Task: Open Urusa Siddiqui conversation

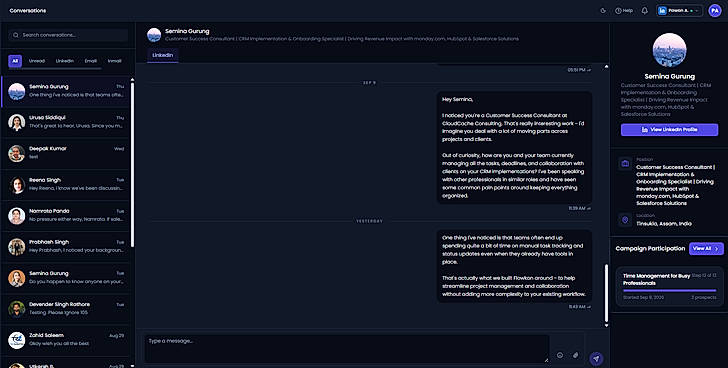Action: click(66, 122)
